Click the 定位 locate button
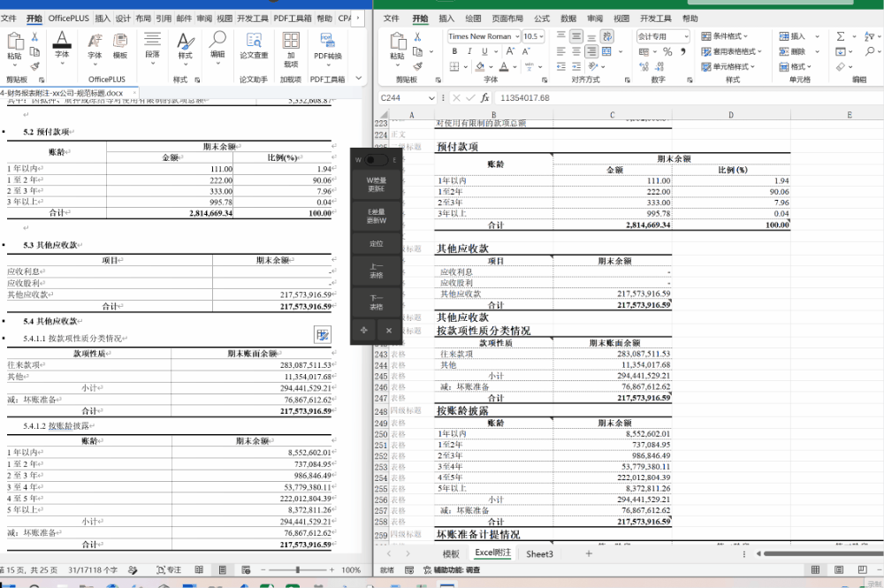 [376, 243]
